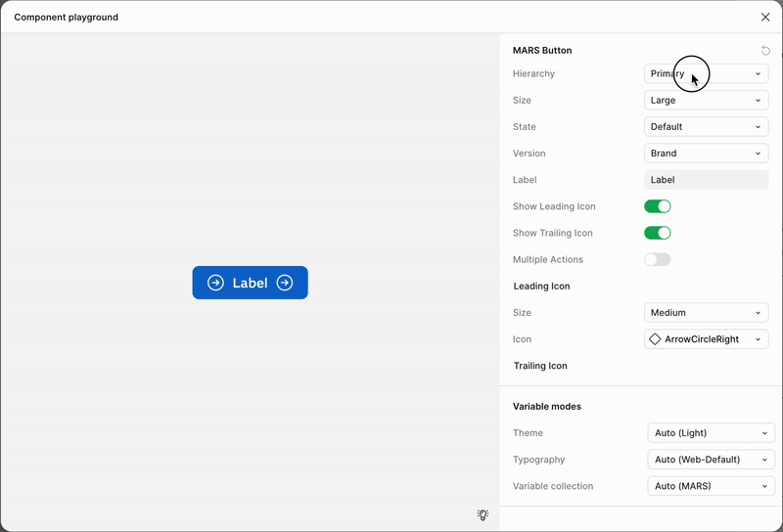Screen dimensions: 783x532
Task: Open the Leading Icon Size dropdown showing Medium
Action: click(706, 312)
